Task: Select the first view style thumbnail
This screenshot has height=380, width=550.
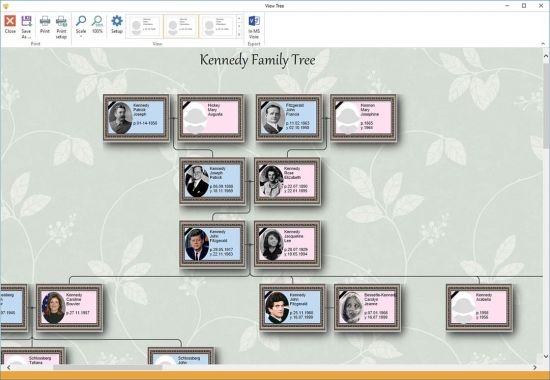Action: click(x=144, y=26)
